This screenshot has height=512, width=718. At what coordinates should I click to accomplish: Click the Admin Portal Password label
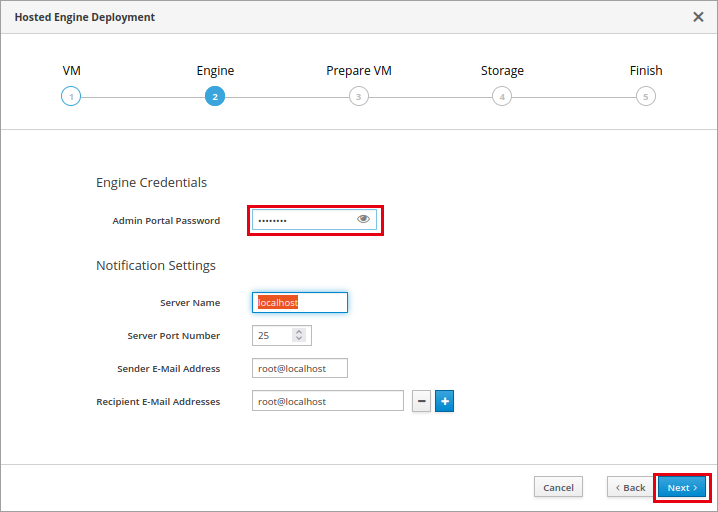coord(166,221)
